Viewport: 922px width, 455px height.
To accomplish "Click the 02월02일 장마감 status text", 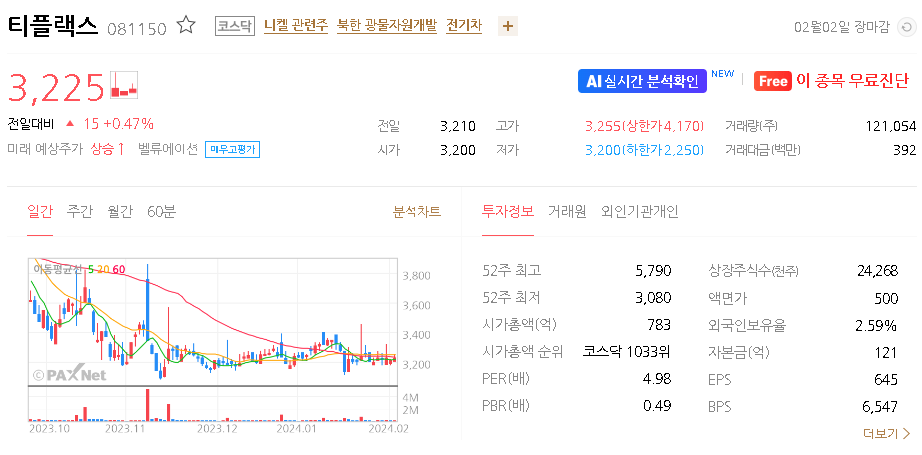I will click(x=842, y=28).
